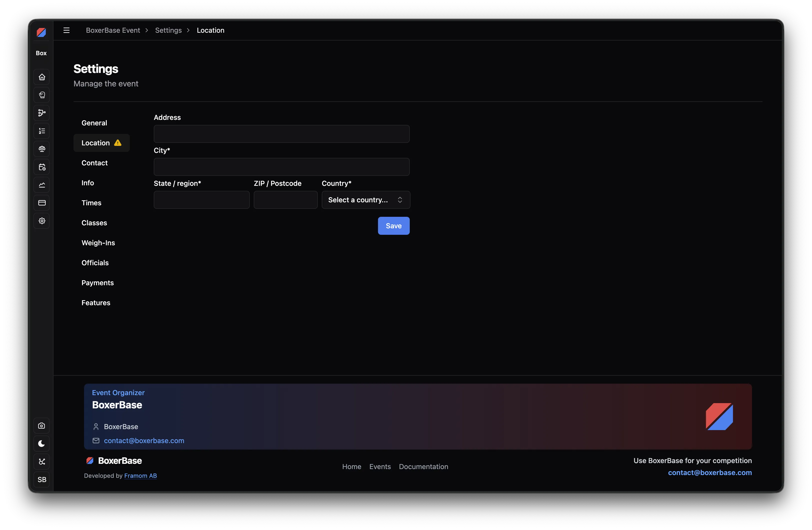Toggle the hamburger menu sidebar button
Screen dimensions: 812x530
click(x=66, y=30)
